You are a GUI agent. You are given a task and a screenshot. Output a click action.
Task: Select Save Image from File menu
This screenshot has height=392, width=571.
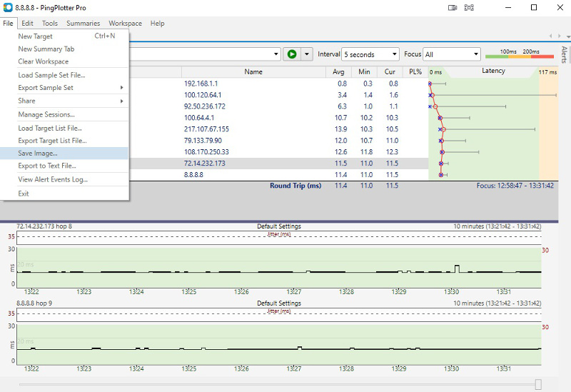tap(38, 154)
